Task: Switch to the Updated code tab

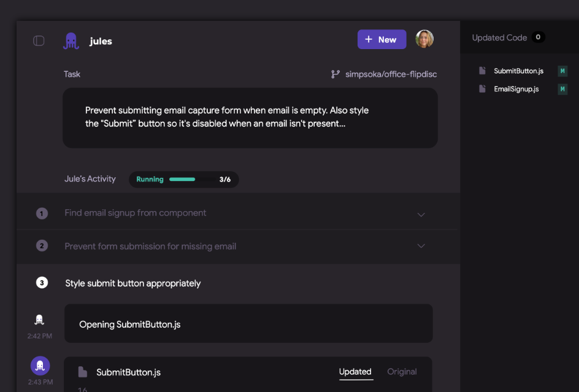Action: [355, 372]
